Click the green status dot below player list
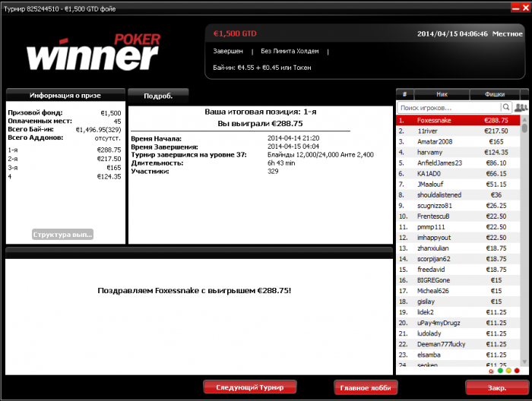 point(500,371)
